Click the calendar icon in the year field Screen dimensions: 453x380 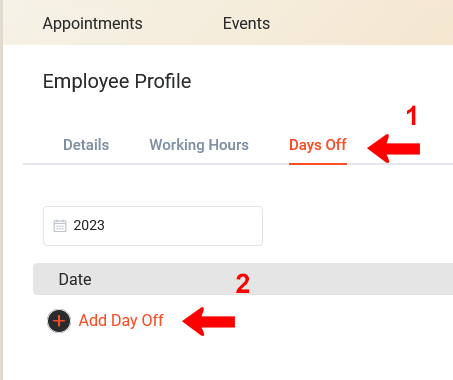tap(60, 226)
